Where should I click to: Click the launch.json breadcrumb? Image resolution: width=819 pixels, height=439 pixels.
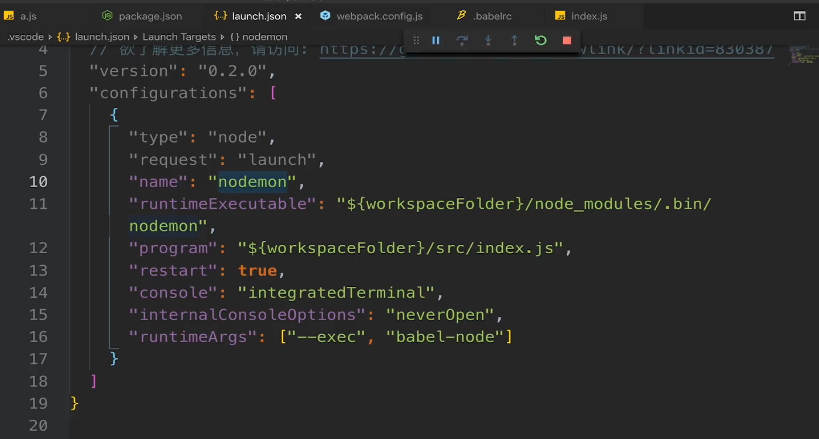coord(102,37)
